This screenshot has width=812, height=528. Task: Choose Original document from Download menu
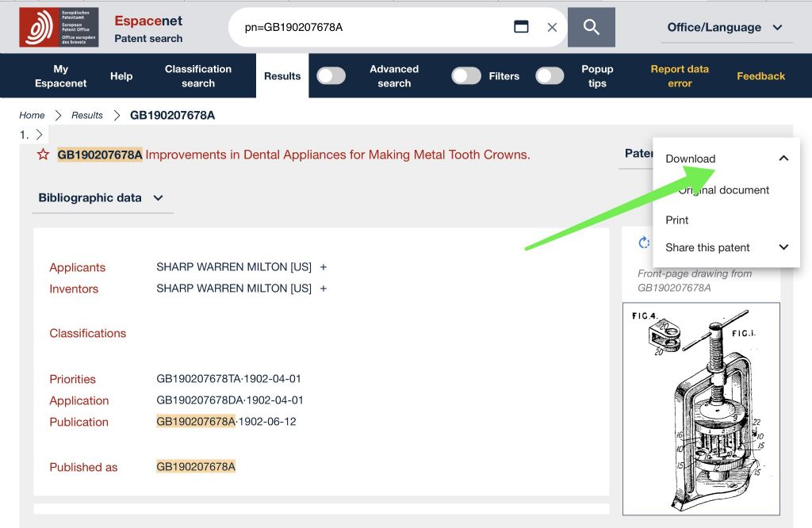point(723,190)
